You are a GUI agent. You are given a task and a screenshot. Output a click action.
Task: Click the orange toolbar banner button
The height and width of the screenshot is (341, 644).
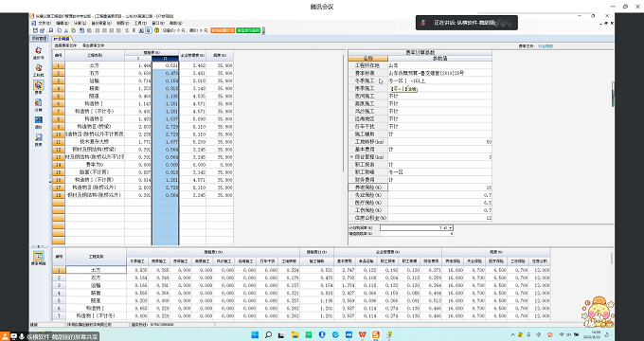223,30
